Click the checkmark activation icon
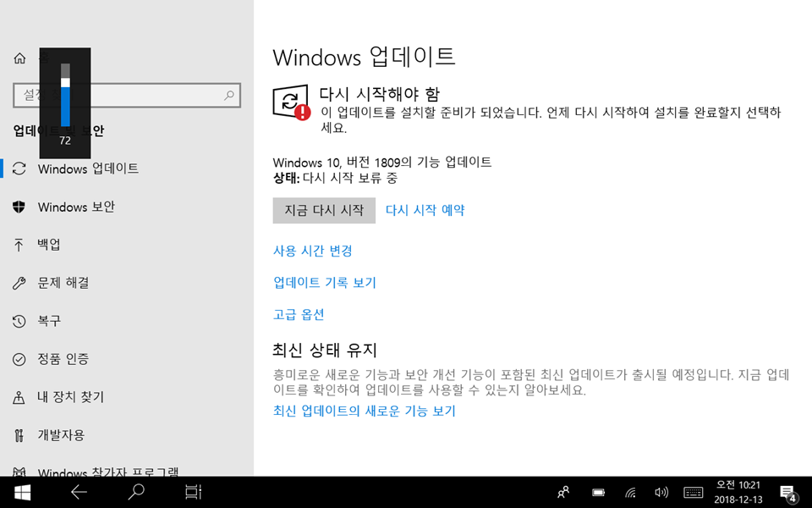 pos(19,359)
